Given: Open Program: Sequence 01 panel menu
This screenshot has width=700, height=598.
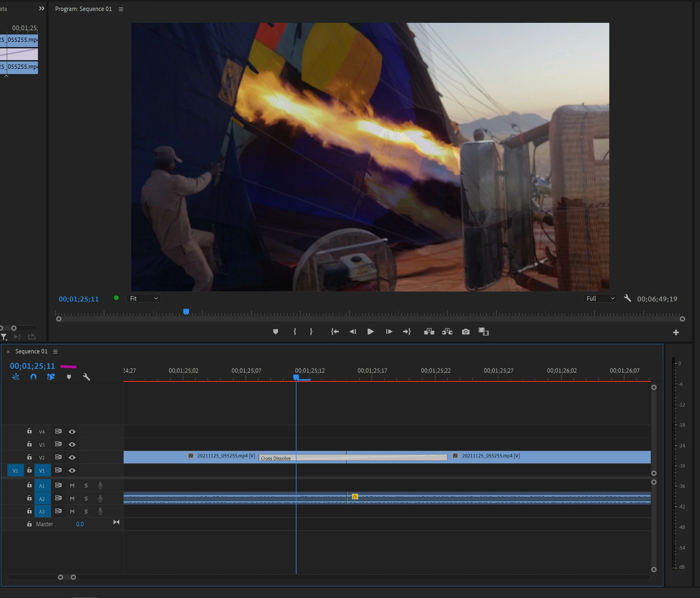Looking at the screenshot, I should [121, 9].
